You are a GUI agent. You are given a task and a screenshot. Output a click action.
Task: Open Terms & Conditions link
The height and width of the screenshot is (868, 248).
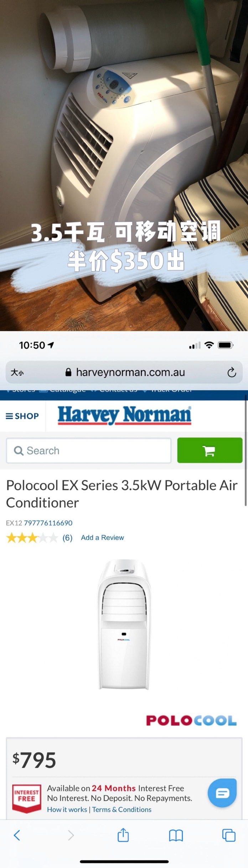click(x=122, y=809)
